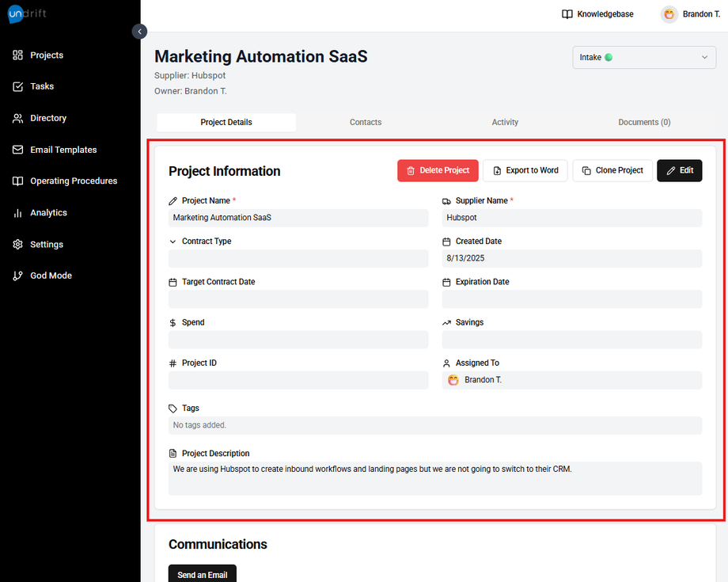The width and height of the screenshot is (728, 582).
Task: Click the Directory people icon
Action: click(x=17, y=118)
